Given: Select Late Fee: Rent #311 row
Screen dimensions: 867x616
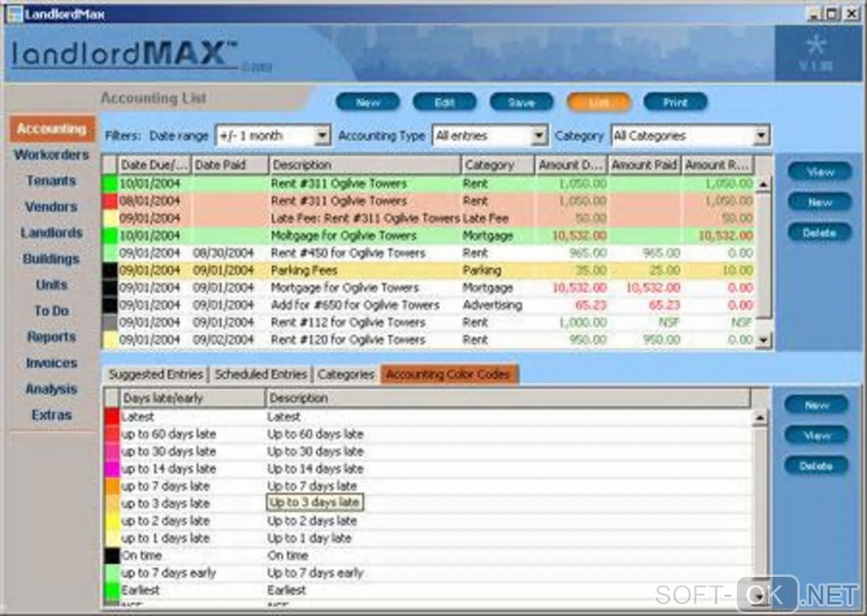Looking at the screenshot, I should point(428,218).
